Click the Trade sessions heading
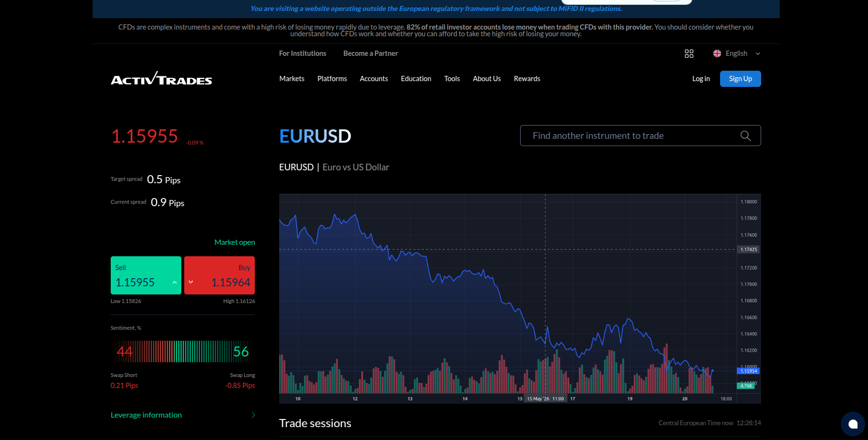868x440 pixels. (315, 423)
